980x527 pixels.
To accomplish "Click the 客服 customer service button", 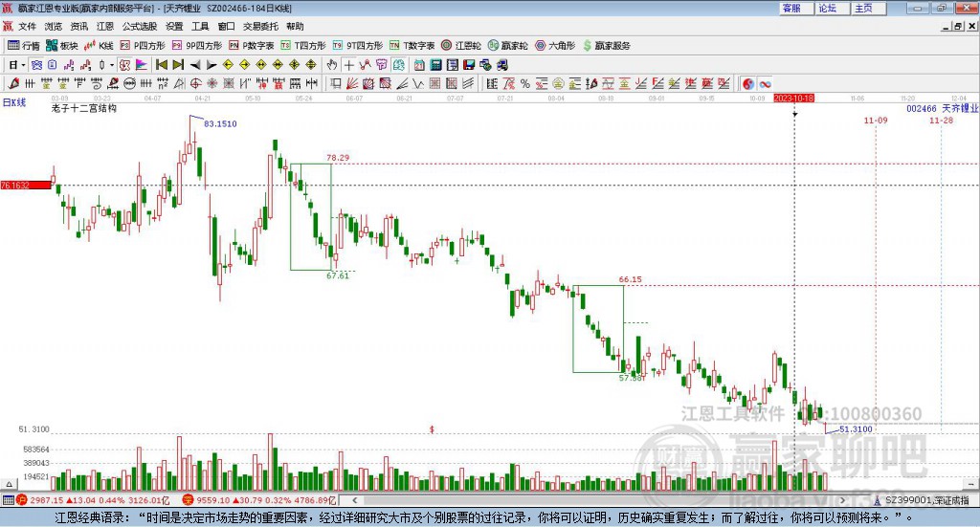I will pos(796,8).
